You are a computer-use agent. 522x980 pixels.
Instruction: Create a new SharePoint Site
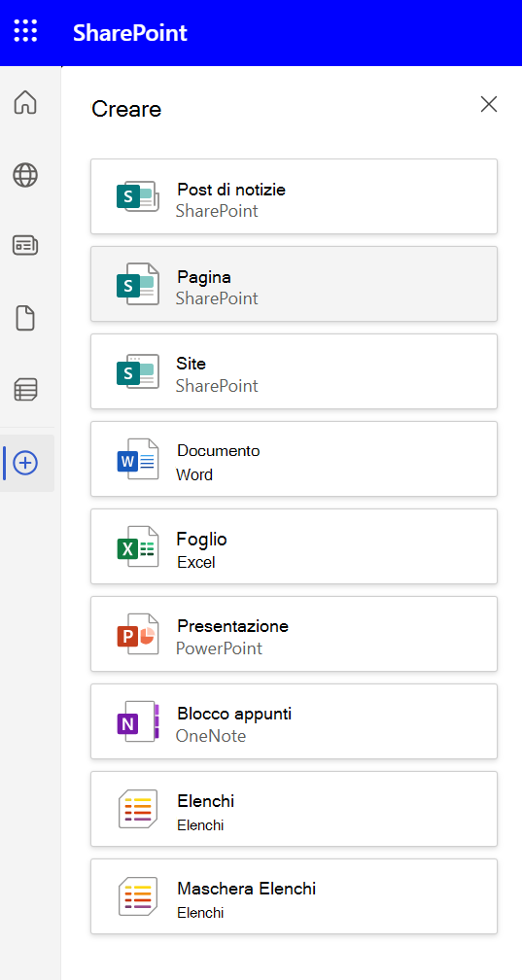(294, 371)
